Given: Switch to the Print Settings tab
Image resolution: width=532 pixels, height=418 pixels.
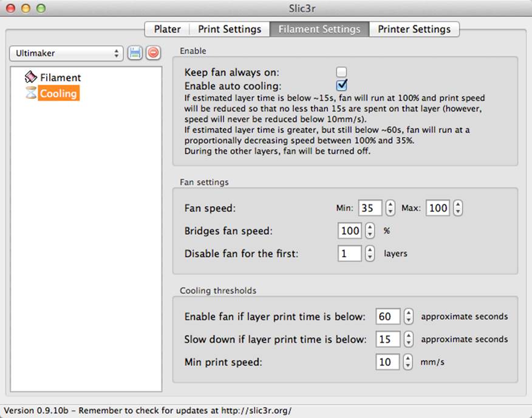Looking at the screenshot, I should click(230, 29).
